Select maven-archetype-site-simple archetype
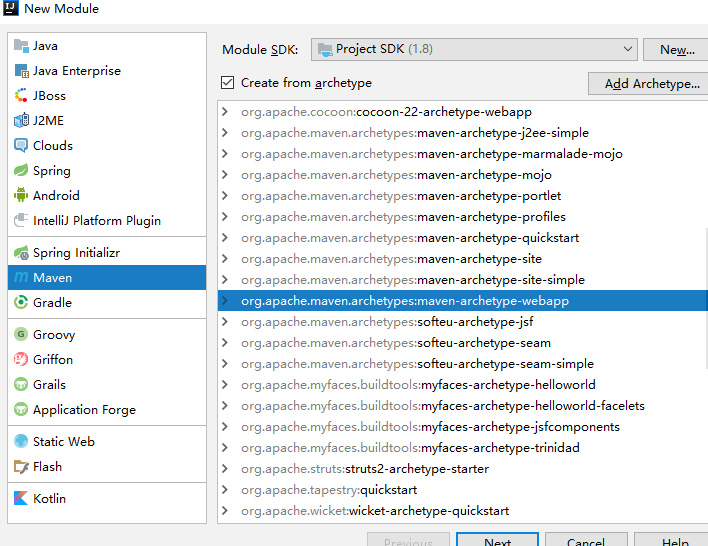The height and width of the screenshot is (546, 708). tap(462, 280)
